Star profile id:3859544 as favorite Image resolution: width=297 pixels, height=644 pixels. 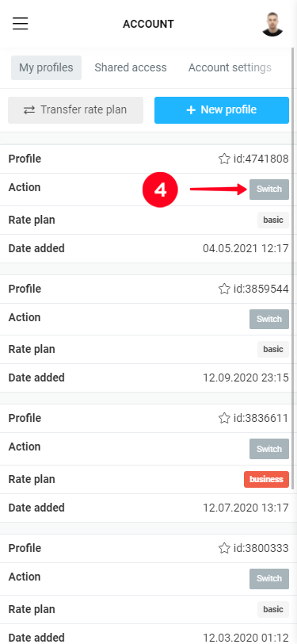pyautogui.click(x=224, y=289)
